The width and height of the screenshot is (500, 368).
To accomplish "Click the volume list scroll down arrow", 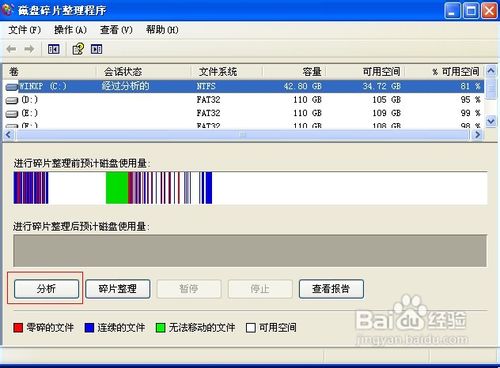I will (x=491, y=121).
